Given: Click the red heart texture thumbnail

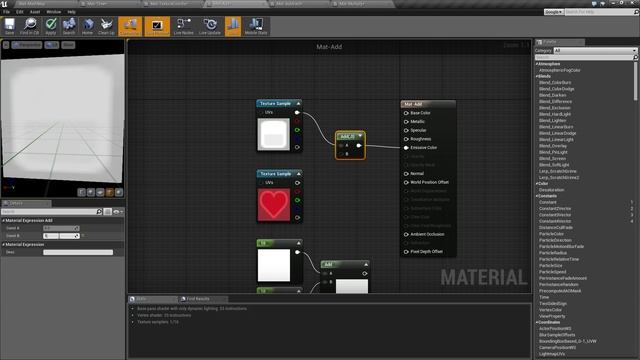Looking at the screenshot, I should [x=273, y=204].
